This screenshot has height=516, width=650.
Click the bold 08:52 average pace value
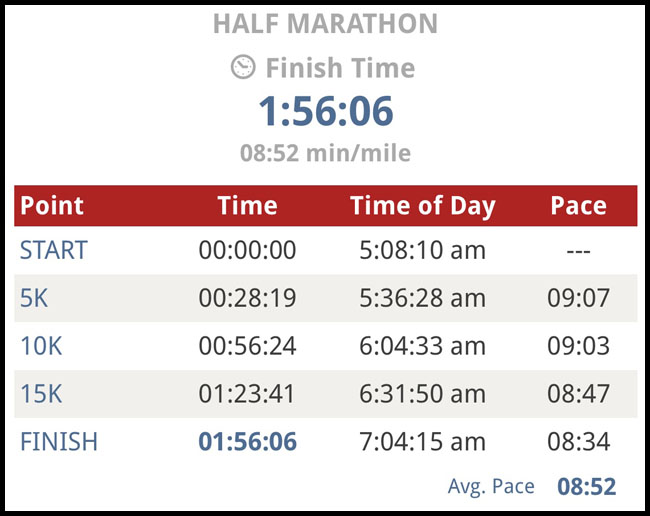click(x=586, y=488)
